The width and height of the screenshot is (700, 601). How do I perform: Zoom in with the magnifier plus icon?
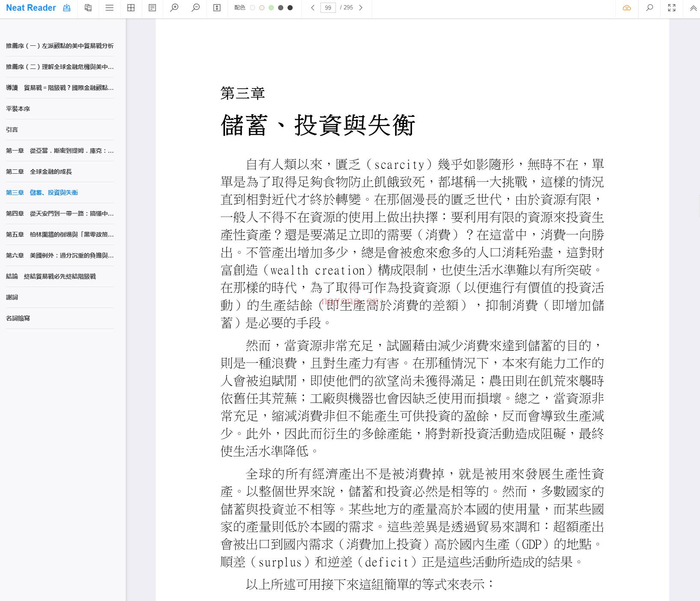click(x=174, y=8)
